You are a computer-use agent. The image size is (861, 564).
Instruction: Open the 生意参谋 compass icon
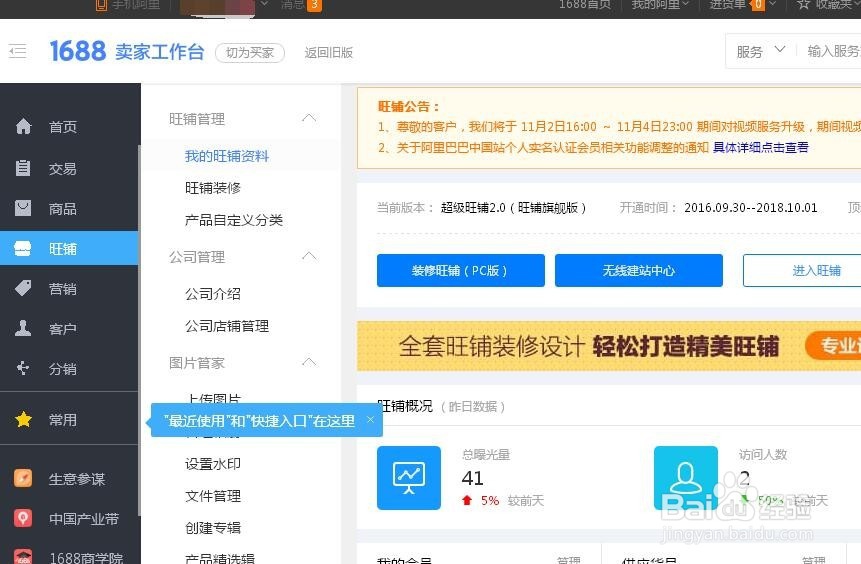(23, 478)
